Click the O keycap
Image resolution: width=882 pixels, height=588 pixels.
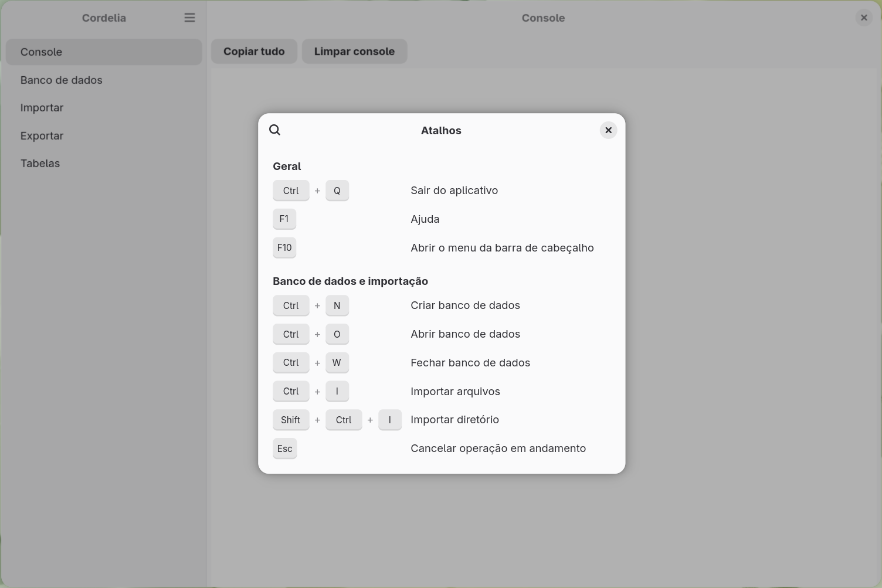337,334
